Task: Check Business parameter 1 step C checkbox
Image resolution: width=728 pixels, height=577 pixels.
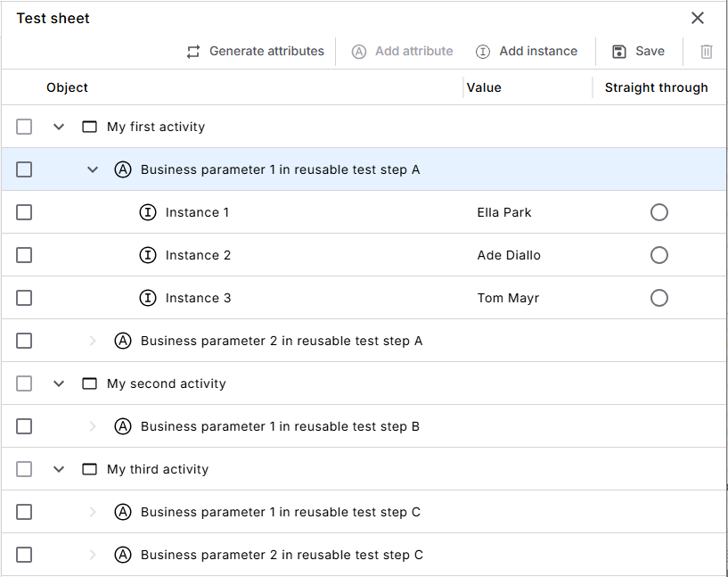Action: pyautogui.click(x=24, y=512)
